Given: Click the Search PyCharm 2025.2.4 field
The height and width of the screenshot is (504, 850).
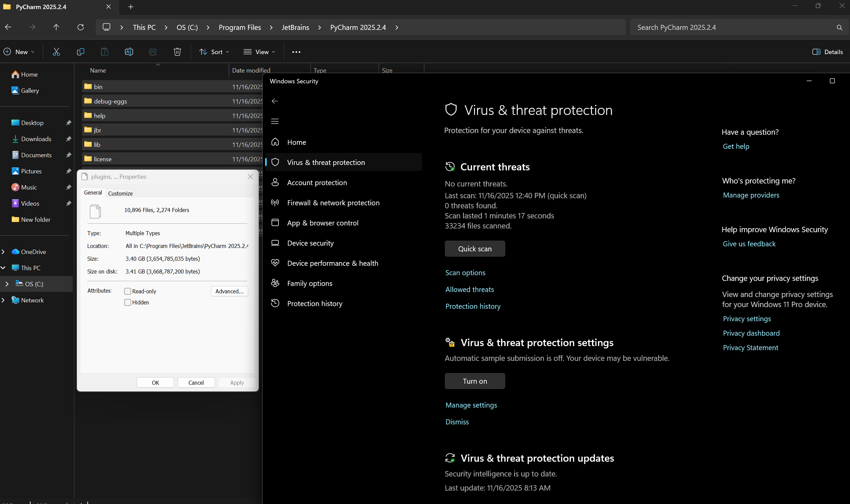Looking at the screenshot, I should click(x=733, y=28).
